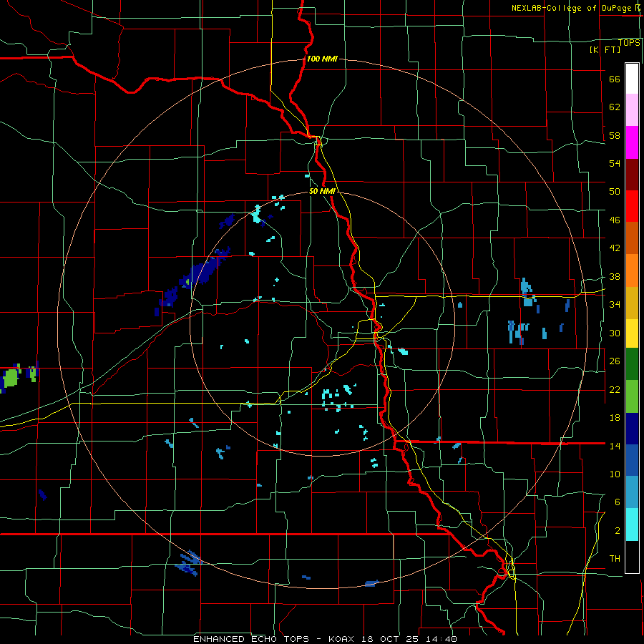Viewport: 644px width, 644px height.
Task: Select the "46" legend value
Action: click(x=615, y=220)
